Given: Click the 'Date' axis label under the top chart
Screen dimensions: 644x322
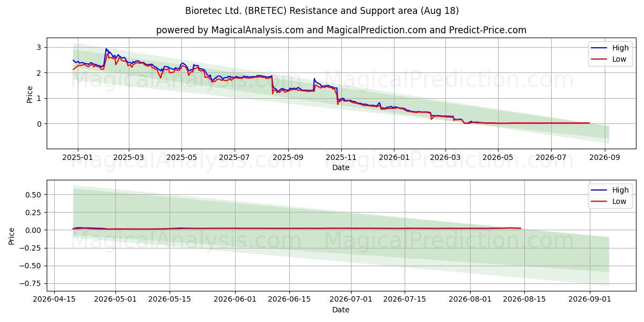Looking at the screenshot, I should pyautogui.click(x=341, y=167).
